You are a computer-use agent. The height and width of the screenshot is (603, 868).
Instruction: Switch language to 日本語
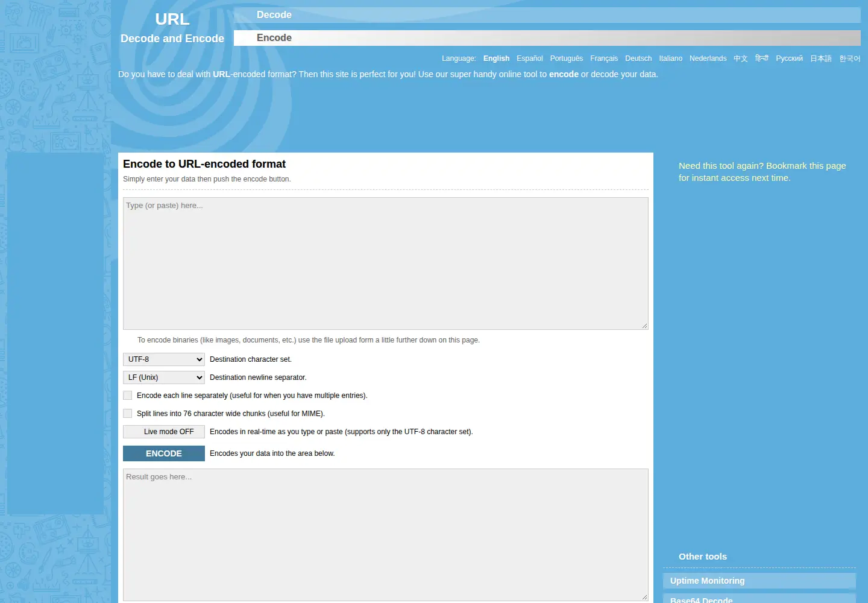point(820,58)
